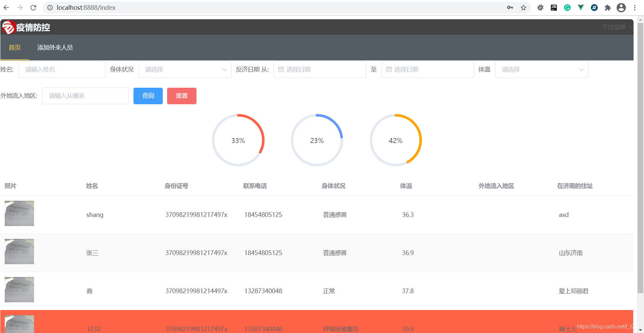644x333 pixels.
Task: Open the end date picker after 至
Action: (428, 70)
